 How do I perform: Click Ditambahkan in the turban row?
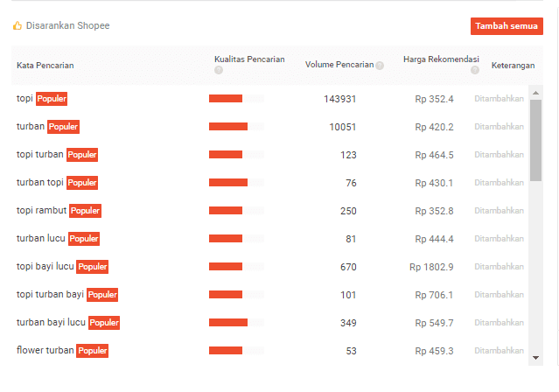click(499, 127)
